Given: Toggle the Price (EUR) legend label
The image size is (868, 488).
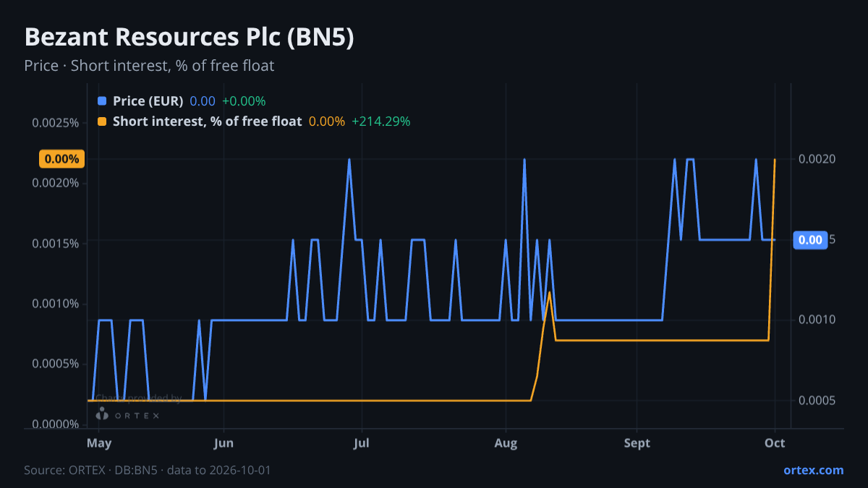Looking at the screenshot, I should coord(148,101).
